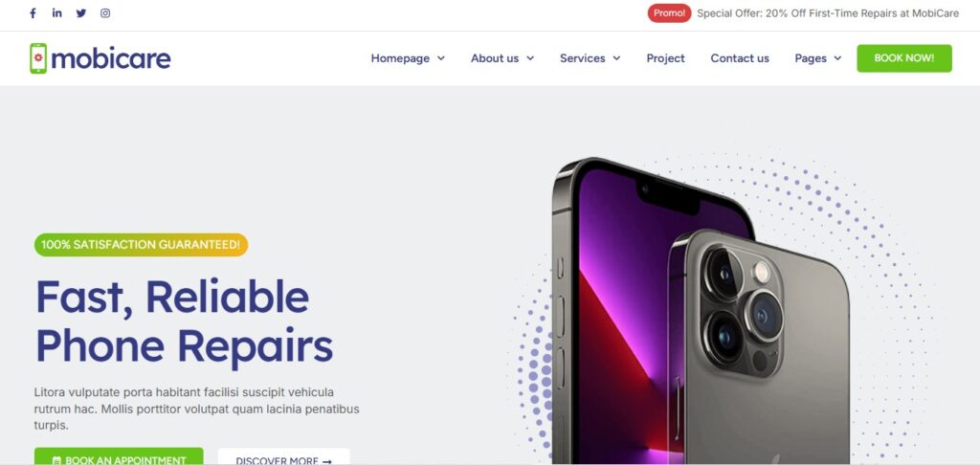
Task: Open the Instagram social icon
Action: [105, 13]
